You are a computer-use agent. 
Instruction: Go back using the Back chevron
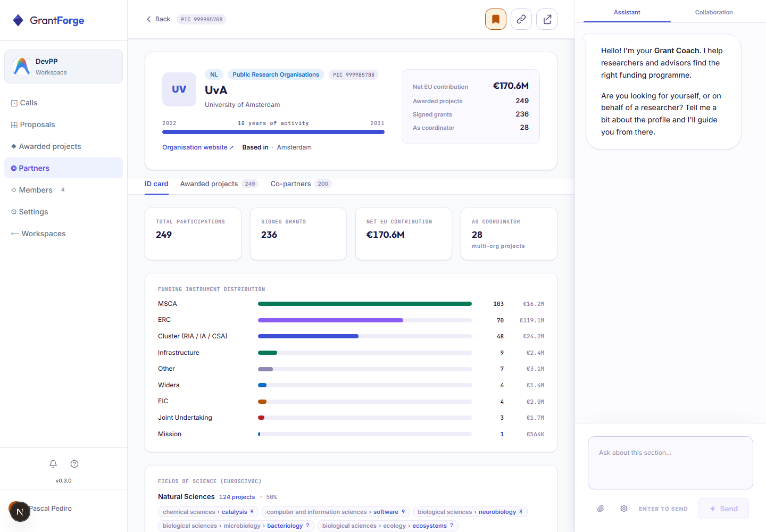click(158, 19)
